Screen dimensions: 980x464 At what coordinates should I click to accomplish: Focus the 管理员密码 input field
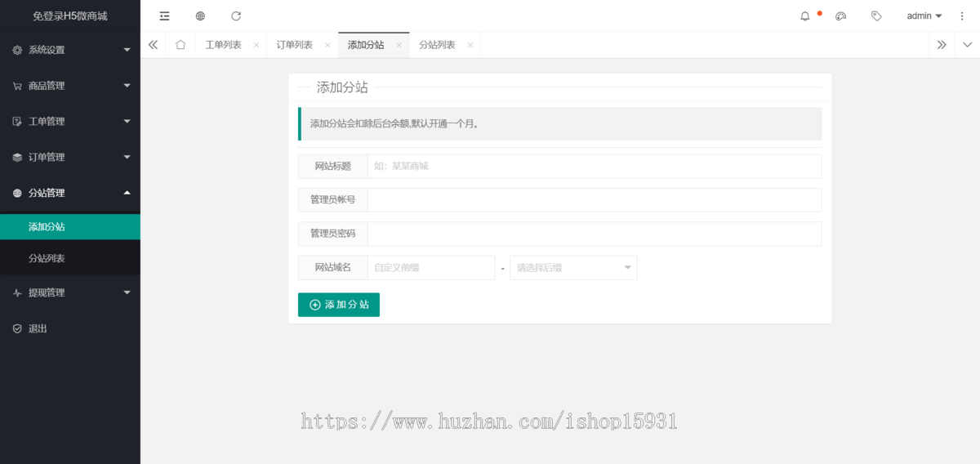594,234
